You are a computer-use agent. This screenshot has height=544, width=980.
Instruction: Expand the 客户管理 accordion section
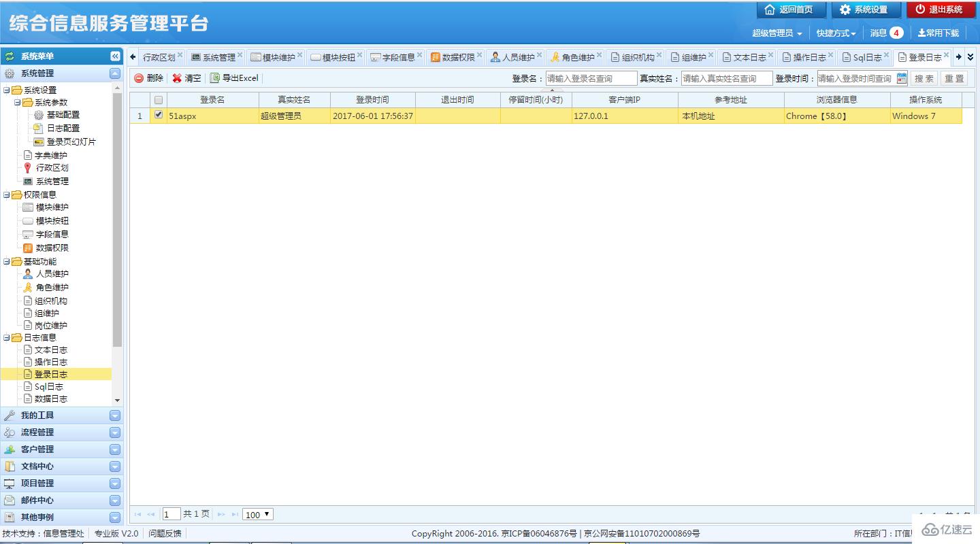pyautogui.click(x=115, y=449)
